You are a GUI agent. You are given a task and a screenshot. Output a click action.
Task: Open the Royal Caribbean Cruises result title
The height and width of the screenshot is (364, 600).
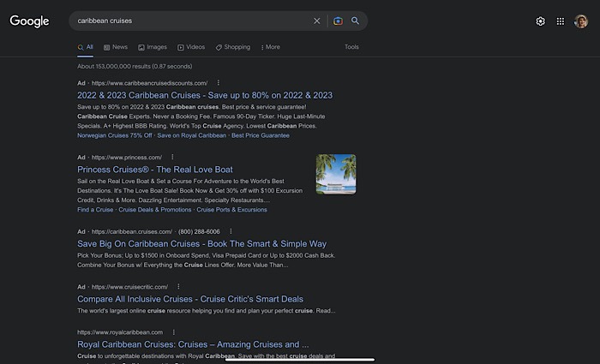tap(193, 344)
